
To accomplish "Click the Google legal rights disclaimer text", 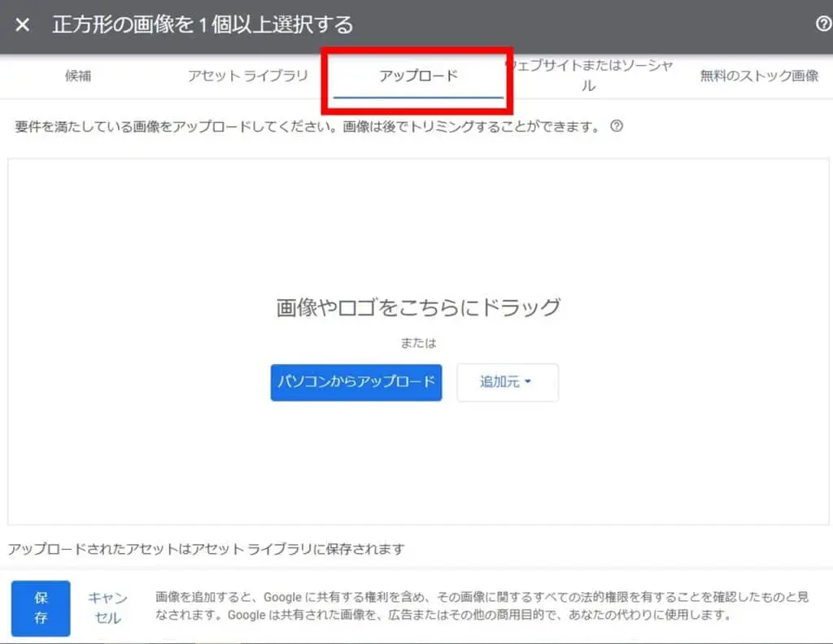I will pos(482,607).
